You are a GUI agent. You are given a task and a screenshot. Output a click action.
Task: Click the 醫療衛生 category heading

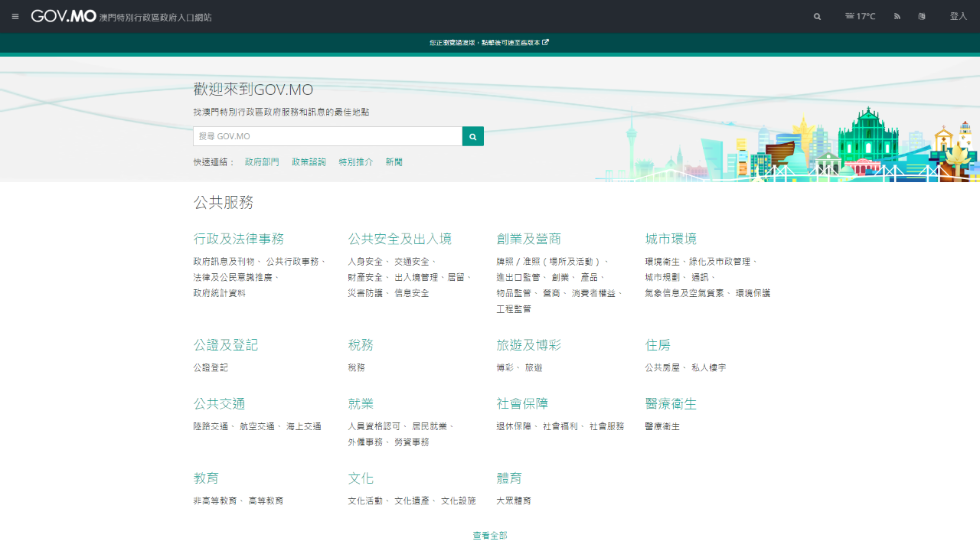point(671,403)
